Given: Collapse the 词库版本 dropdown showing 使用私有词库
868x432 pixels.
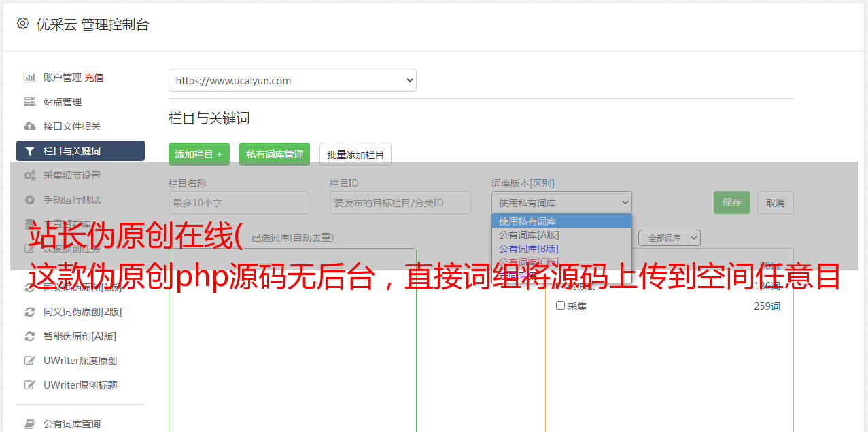Looking at the screenshot, I should click(x=561, y=202).
